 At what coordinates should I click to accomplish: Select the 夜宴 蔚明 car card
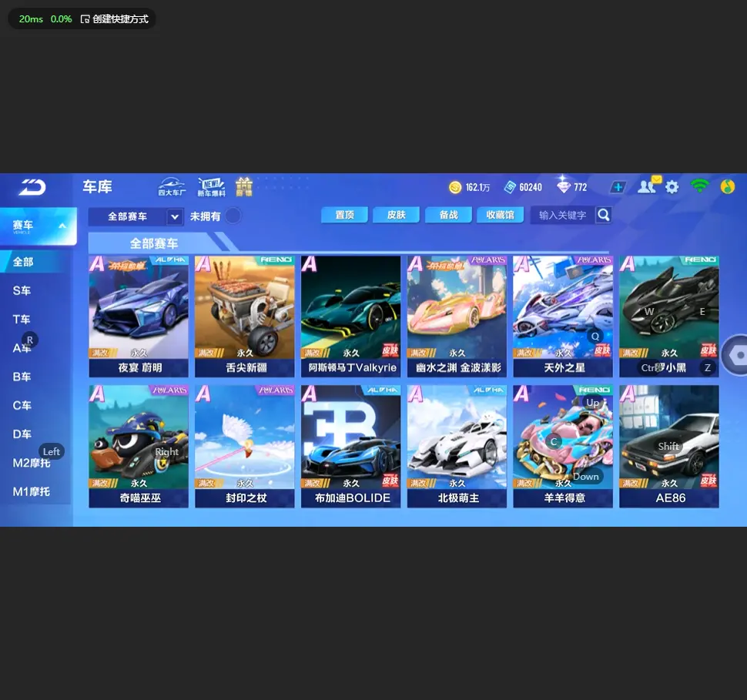tap(139, 317)
